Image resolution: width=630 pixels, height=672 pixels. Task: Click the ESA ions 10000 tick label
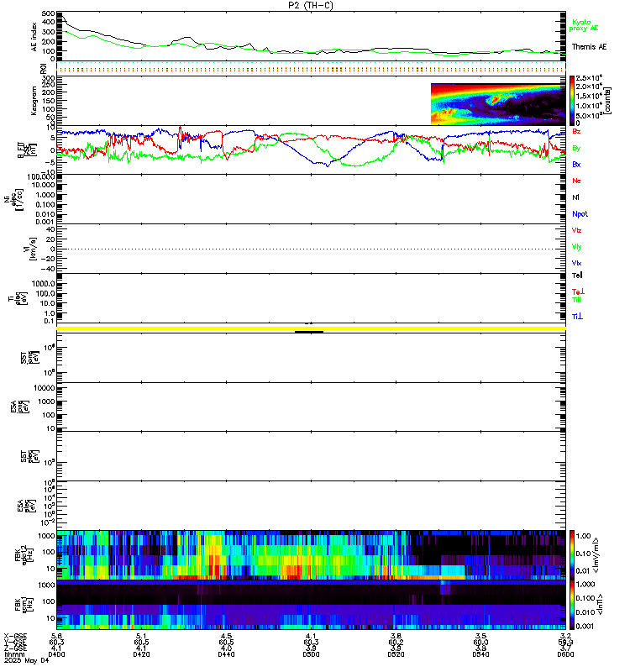click(x=45, y=388)
